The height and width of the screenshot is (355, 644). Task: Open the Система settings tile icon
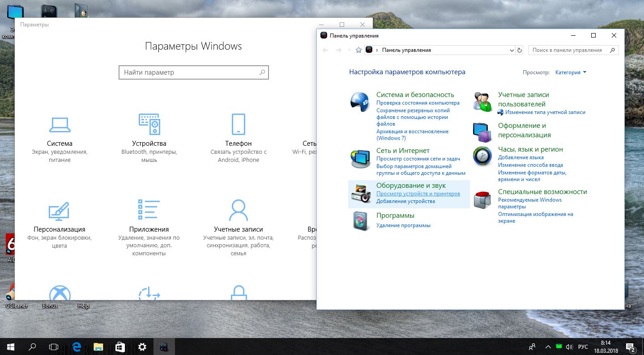tap(60, 125)
